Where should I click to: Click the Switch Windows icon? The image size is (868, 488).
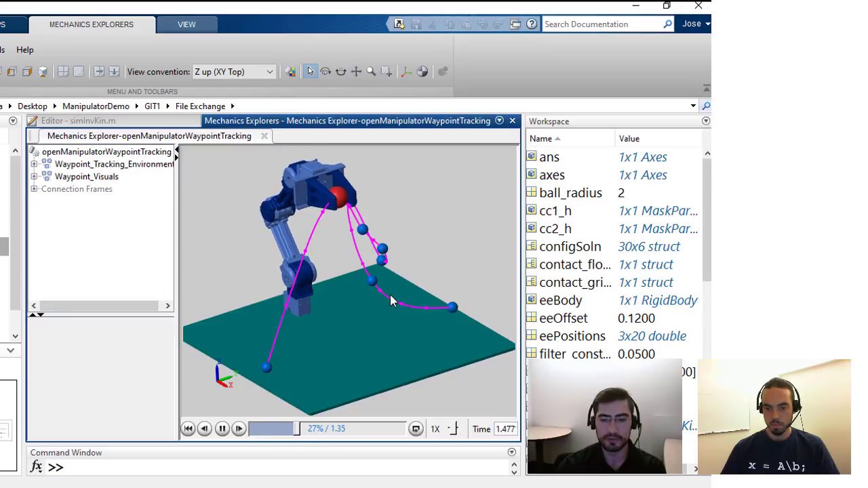click(515, 24)
